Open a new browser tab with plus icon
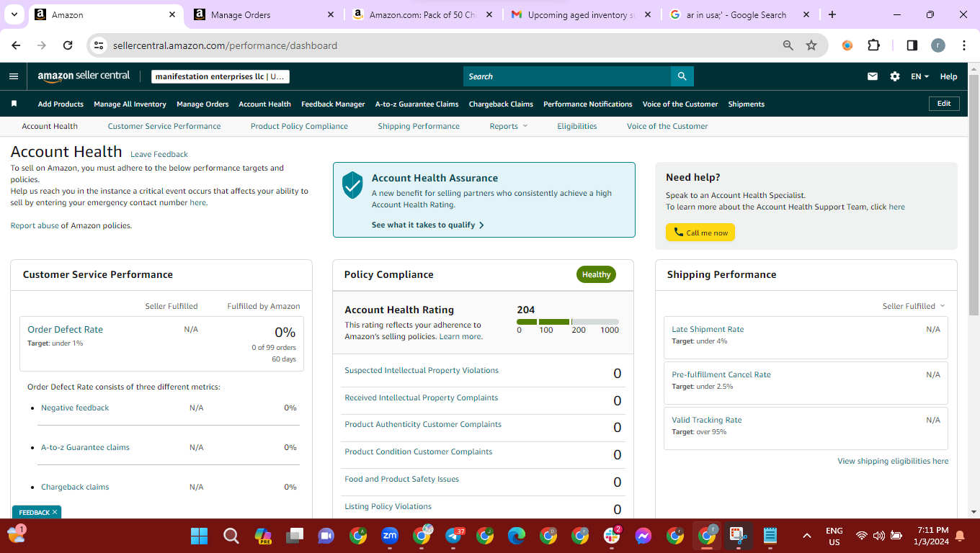The image size is (980, 553). coord(832,14)
